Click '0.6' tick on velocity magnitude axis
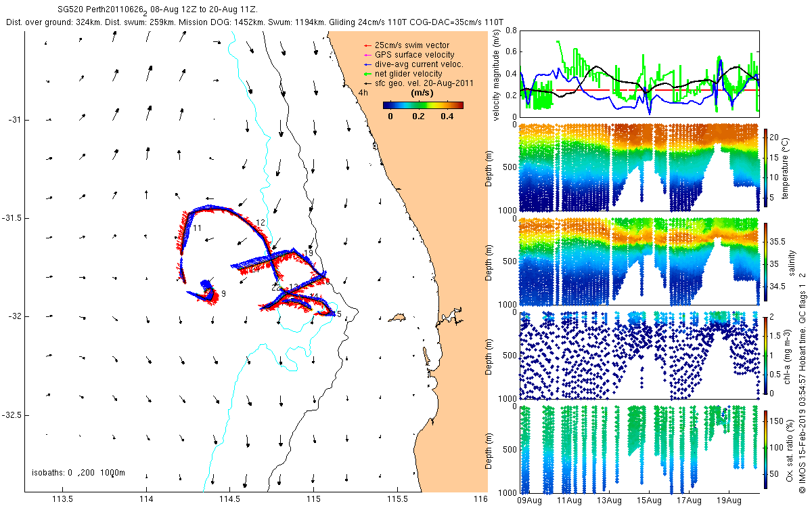 [512, 52]
